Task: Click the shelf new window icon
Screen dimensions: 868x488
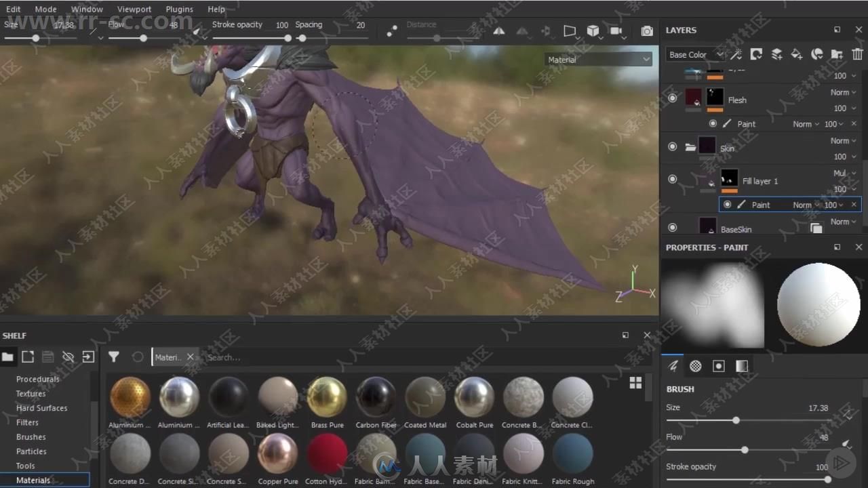Action: point(28,357)
